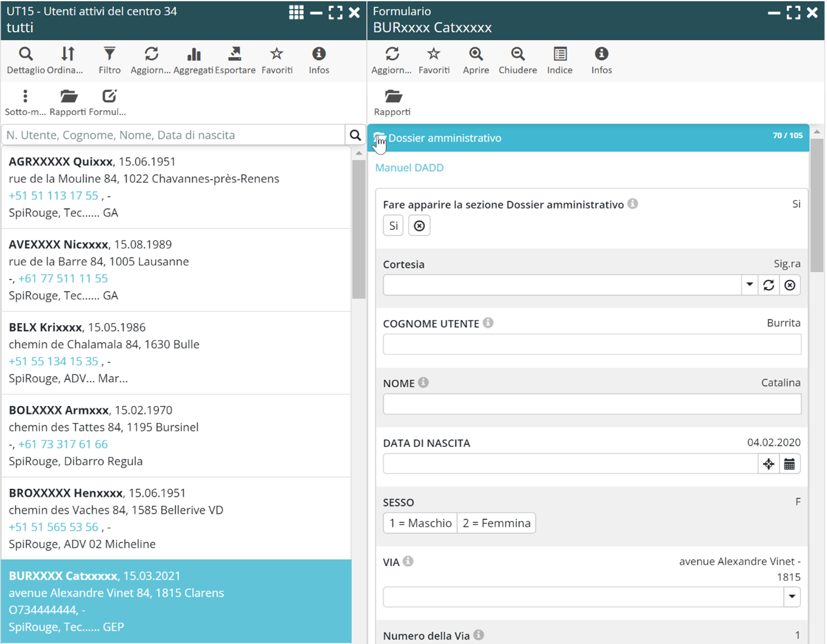This screenshot has width=827, height=644.
Task: Click the Filtro funnel icon
Action: pos(110,55)
